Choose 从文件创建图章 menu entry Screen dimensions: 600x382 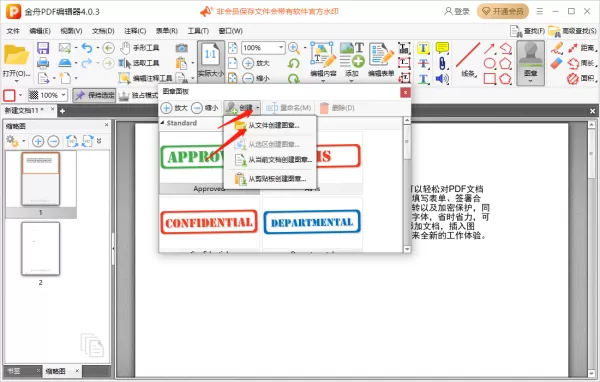pos(270,125)
